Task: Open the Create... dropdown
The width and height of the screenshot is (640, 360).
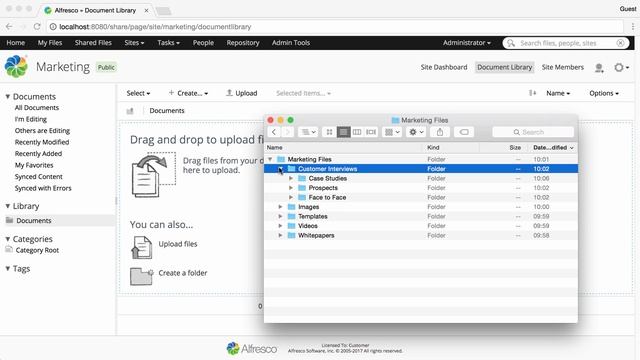Action: pos(188,93)
